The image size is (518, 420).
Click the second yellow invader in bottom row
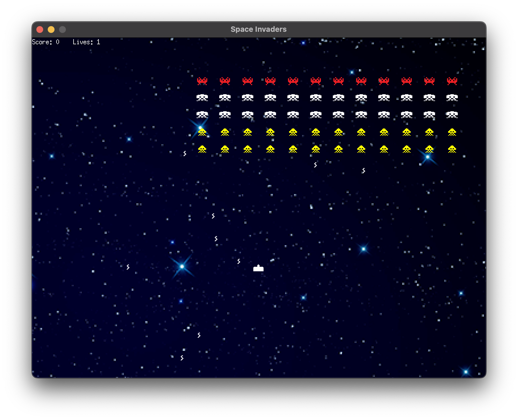[x=225, y=149]
